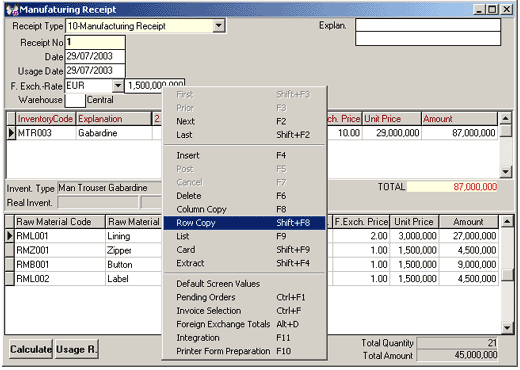Click the row indicator beside MTR003
Screen dimensions: 520x370
(11, 133)
